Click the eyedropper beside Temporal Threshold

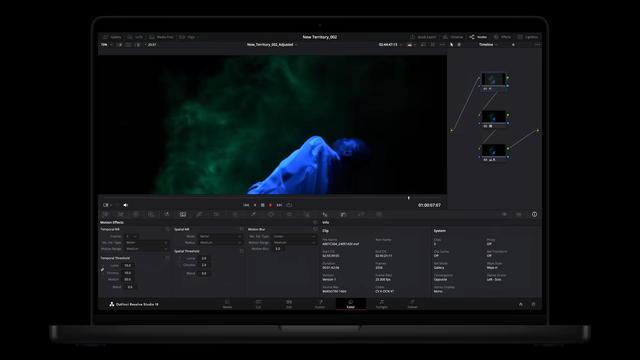point(102,269)
